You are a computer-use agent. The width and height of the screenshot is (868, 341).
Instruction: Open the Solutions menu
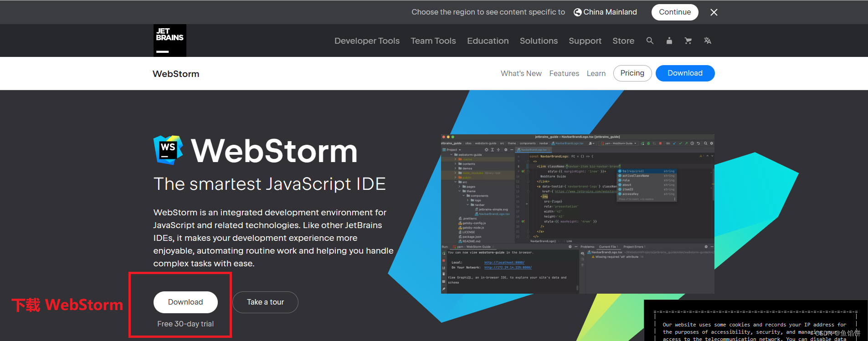[x=539, y=41]
